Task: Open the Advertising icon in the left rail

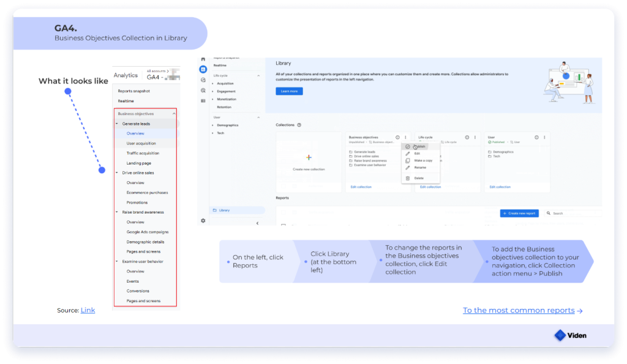Action: [203, 91]
